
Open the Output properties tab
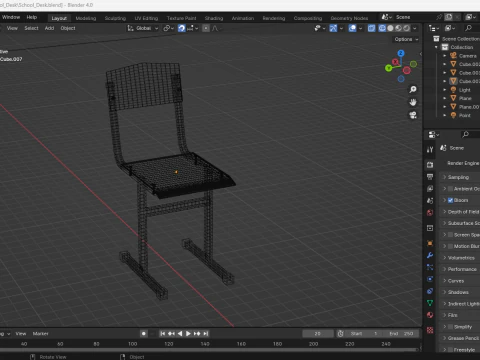click(430, 177)
